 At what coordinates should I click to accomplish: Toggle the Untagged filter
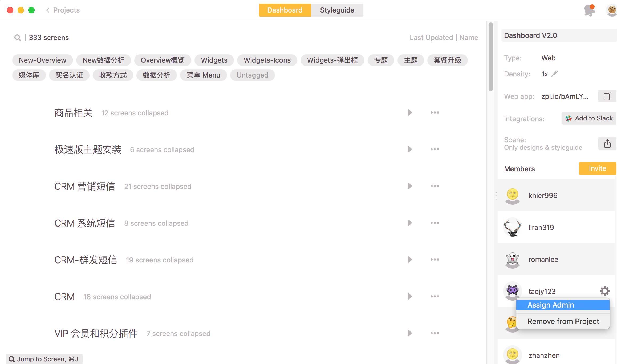point(252,75)
